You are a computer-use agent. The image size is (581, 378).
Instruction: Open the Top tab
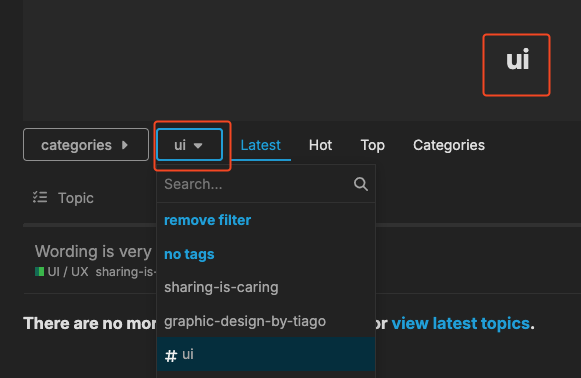click(x=372, y=145)
